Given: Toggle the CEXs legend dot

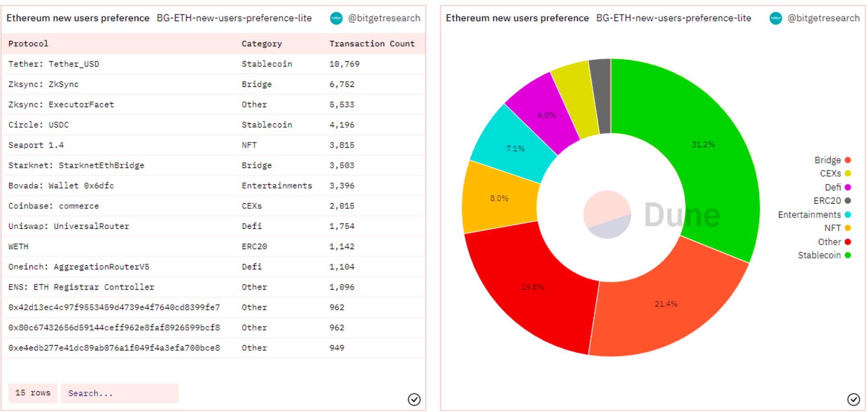Looking at the screenshot, I should point(848,173).
